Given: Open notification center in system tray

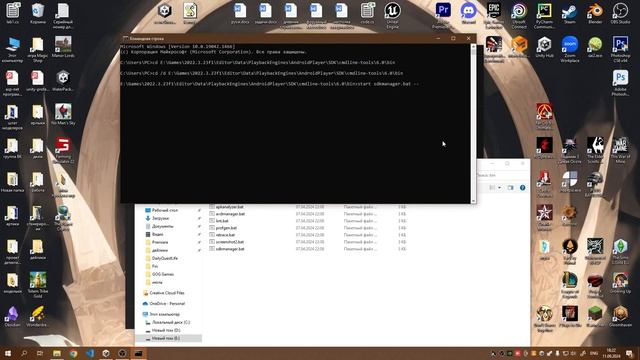Looking at the screenshot, I should (x=629, y=353).
